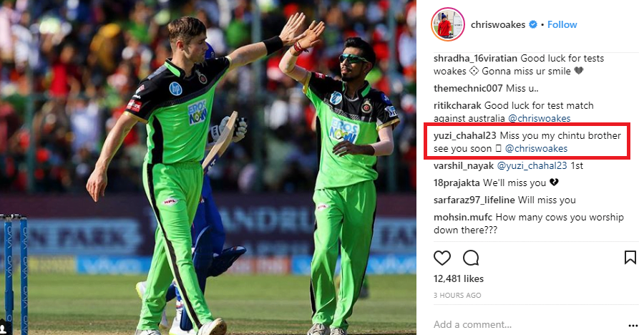Screen dimensions: 644x335
Task: Click the verified badge beside chriswoakes
Action: tap(532, 24)
